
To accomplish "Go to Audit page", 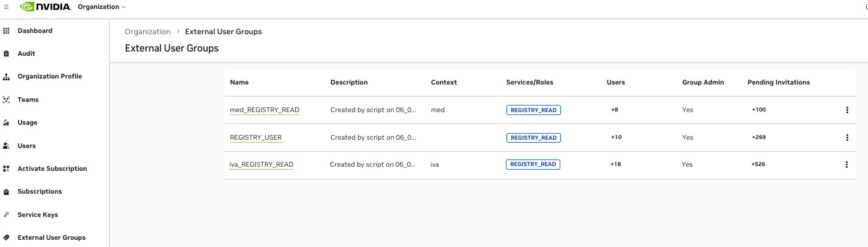I will (x=26, y=53).
